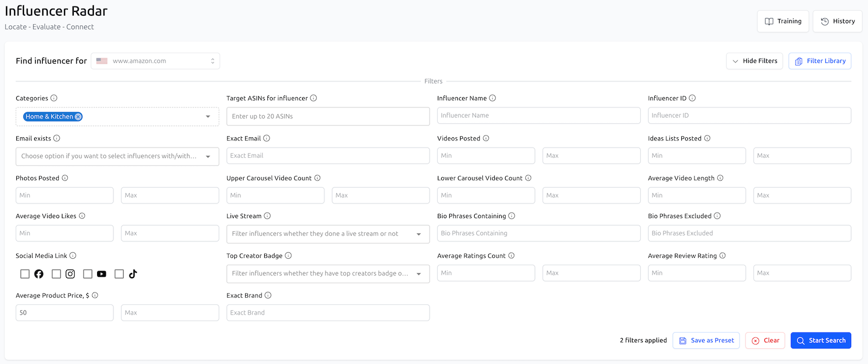Click info icon beside Live Stream
This screenshot has width=868, height=364.
(267, 216)
